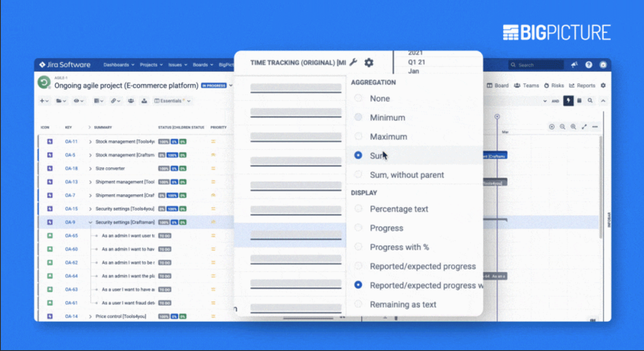Select Progress with % display option
644x351 pixels.
pos(358,247)
